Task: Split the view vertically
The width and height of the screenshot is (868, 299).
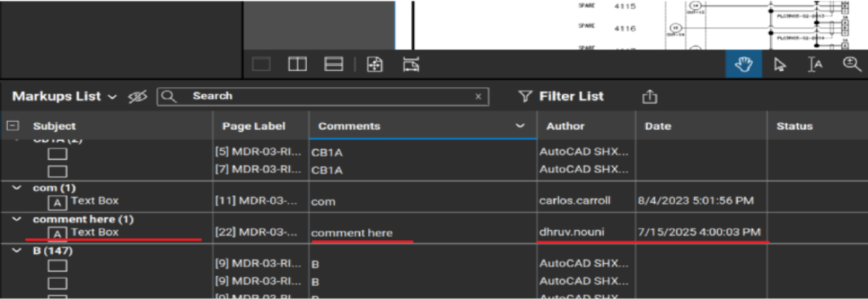Action: click(298, 65)
